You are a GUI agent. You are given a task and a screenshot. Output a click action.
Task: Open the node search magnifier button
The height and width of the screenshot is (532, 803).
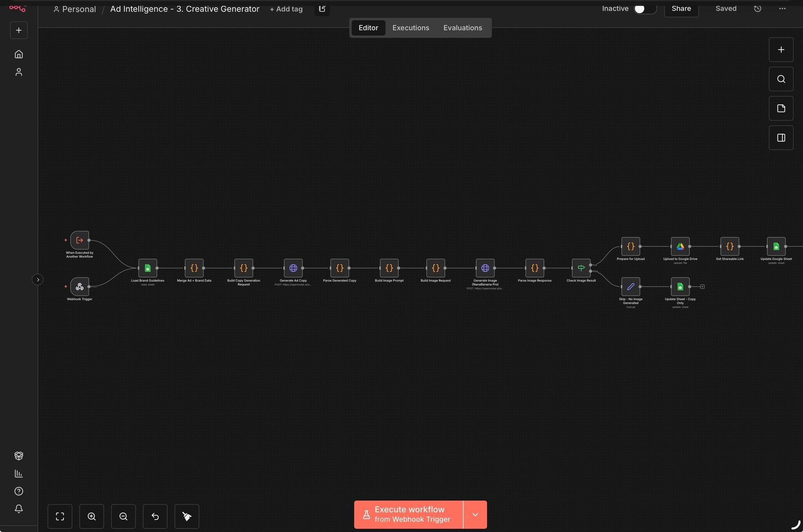point(781,79)
